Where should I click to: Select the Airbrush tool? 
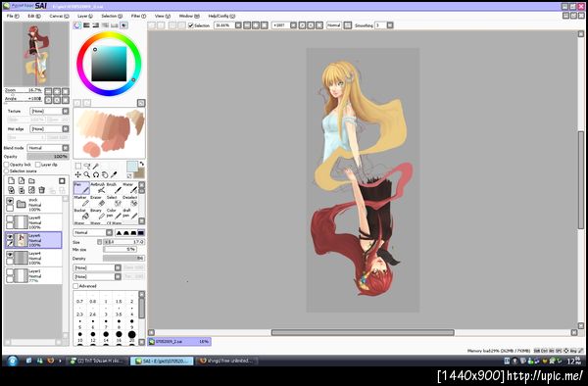coord(98,188)
